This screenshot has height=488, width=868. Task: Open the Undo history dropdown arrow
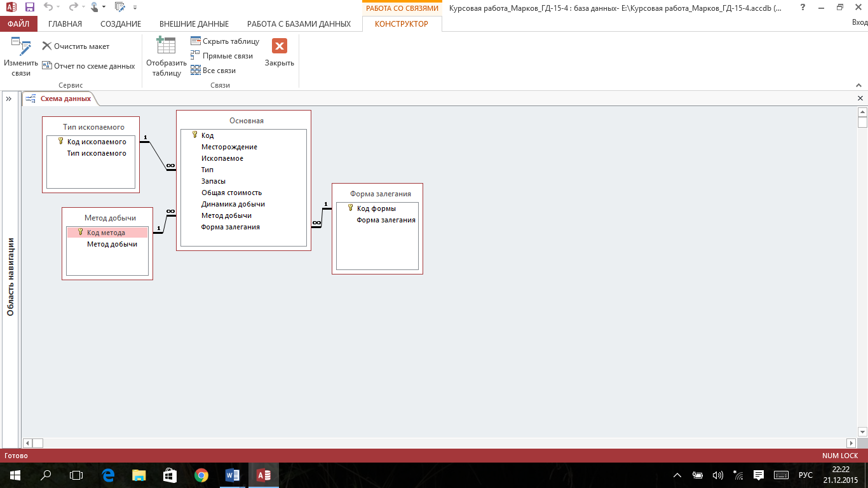(x=58, y=8)
